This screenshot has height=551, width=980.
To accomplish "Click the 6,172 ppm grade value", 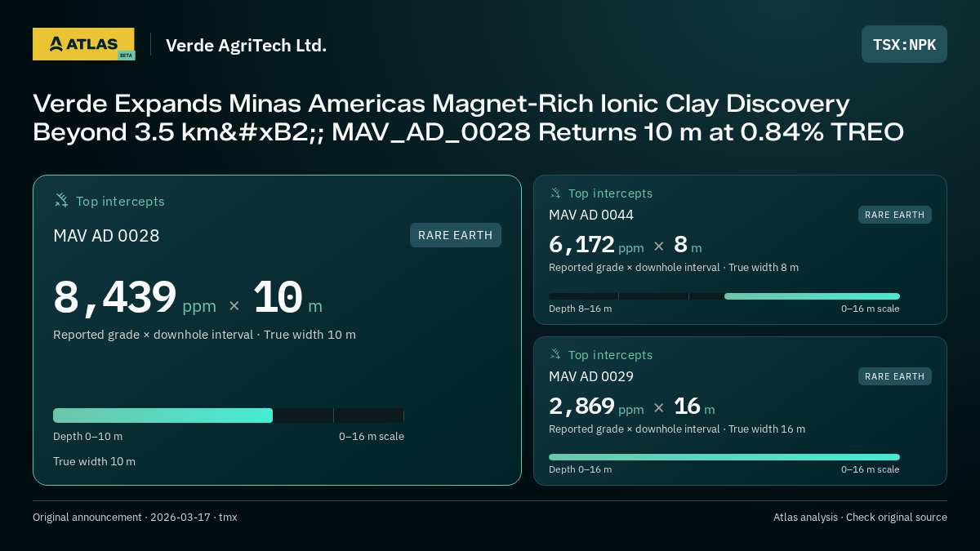I will click(596, 244).
